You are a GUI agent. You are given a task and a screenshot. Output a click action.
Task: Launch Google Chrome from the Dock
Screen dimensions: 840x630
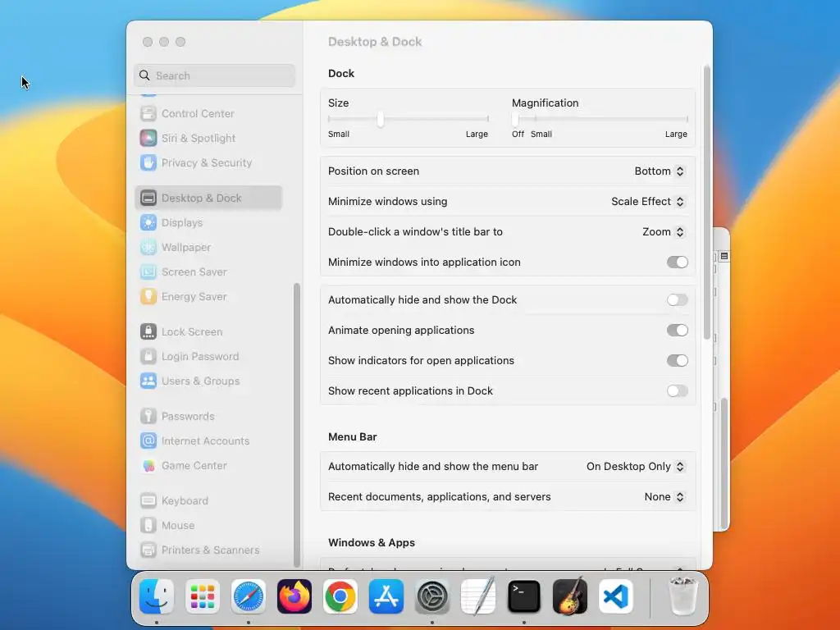(340, 596)
